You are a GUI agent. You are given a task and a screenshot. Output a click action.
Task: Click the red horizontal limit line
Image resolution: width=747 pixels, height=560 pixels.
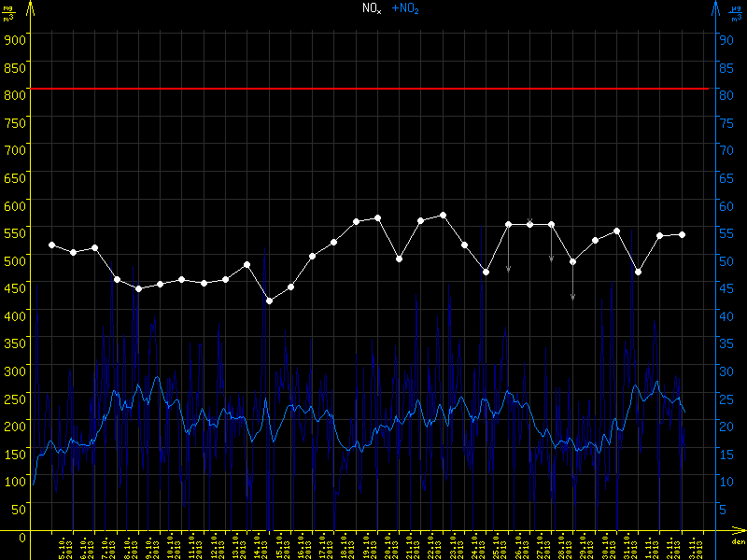[x=373, y=89]
